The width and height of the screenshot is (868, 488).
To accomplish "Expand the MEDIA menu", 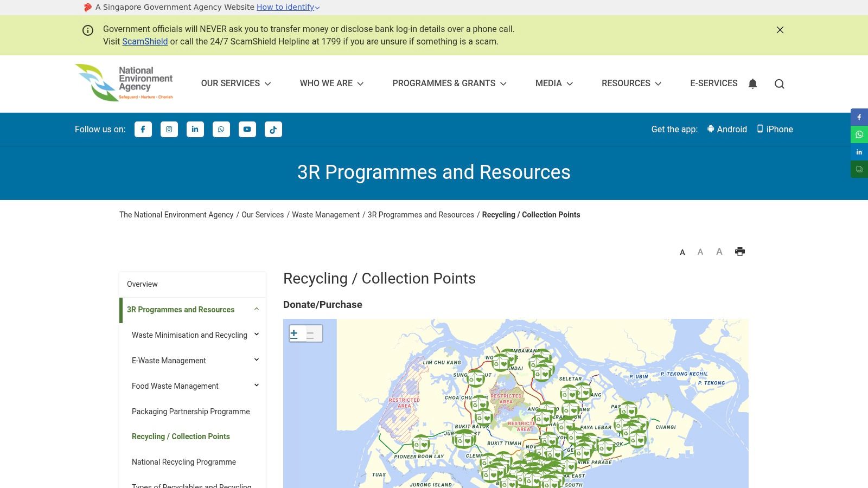I will point(554,84).
